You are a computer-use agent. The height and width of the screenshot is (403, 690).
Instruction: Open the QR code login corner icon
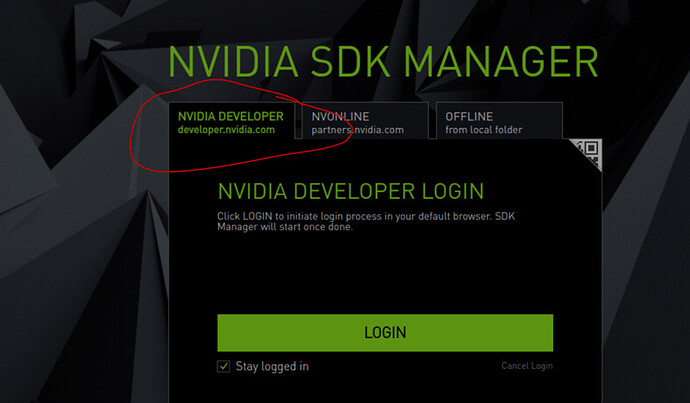click(589, 152)
